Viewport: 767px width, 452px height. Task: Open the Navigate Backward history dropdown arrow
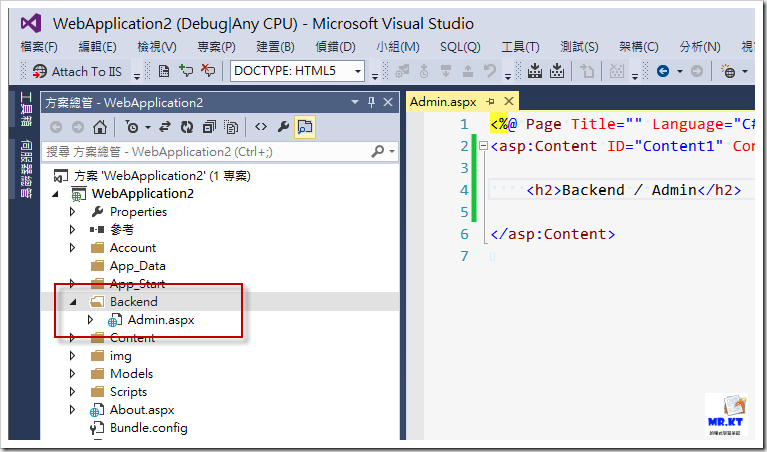679,72
